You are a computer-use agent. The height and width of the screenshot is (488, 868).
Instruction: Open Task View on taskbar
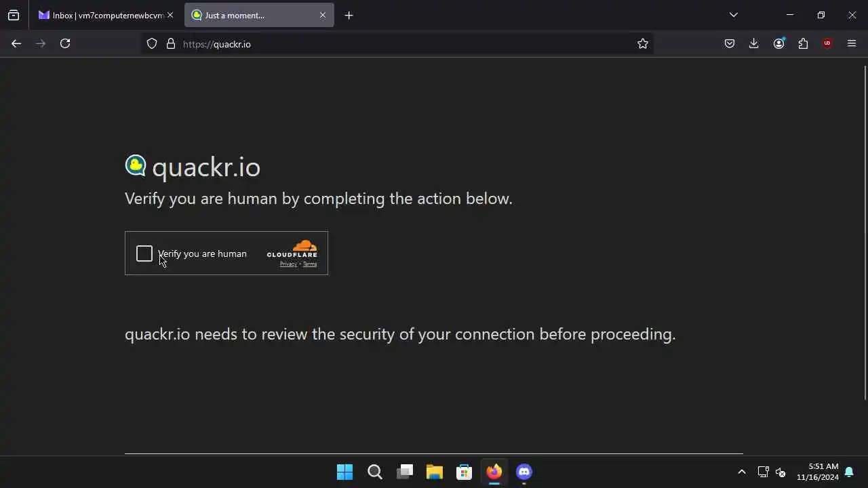click(x=405, y=472)
